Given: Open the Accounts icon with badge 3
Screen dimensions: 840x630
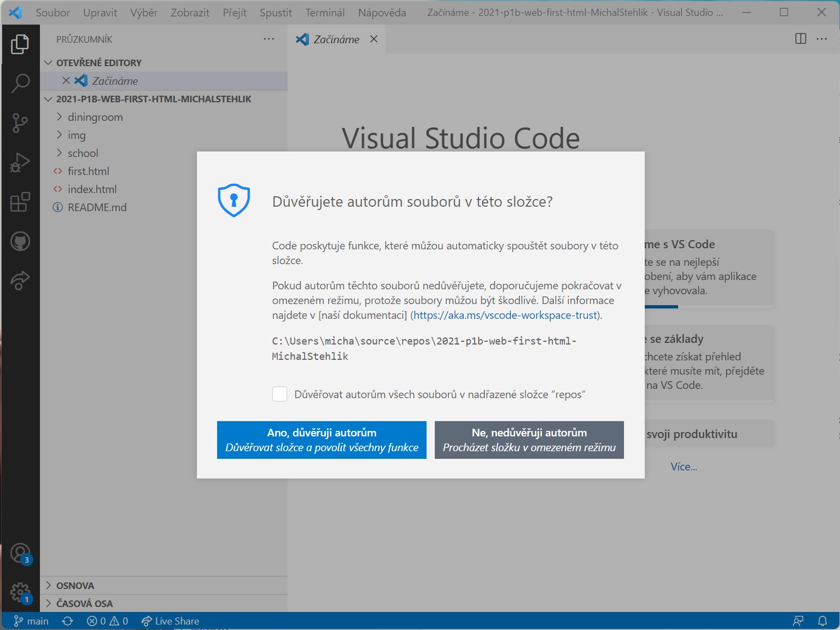Looking at the screenshot, I should point(21,553).
